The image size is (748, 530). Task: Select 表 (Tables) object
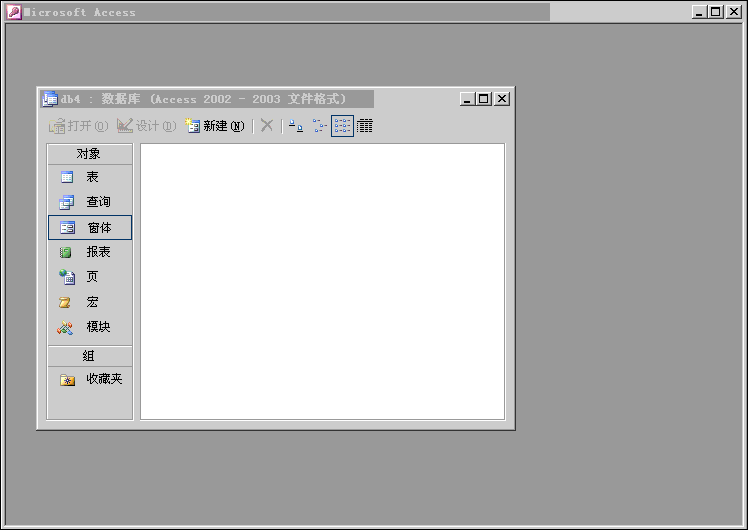[x=90, y=177]
